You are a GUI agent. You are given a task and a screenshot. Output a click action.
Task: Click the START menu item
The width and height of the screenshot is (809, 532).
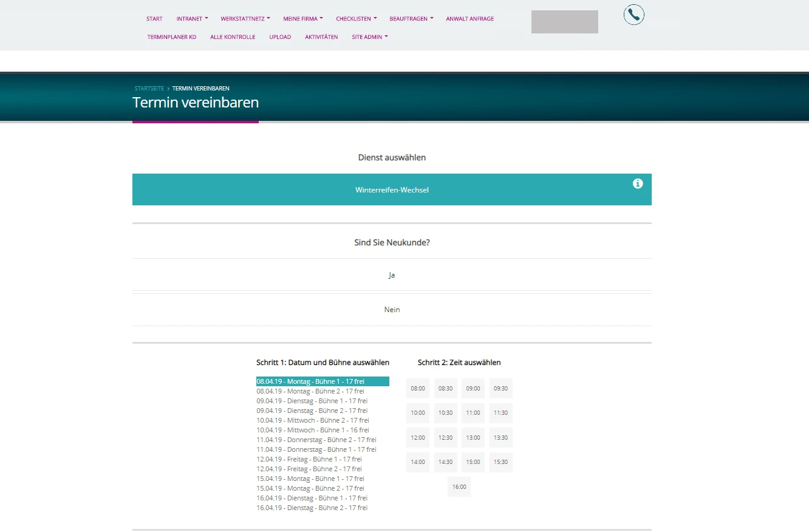(154, 18)
